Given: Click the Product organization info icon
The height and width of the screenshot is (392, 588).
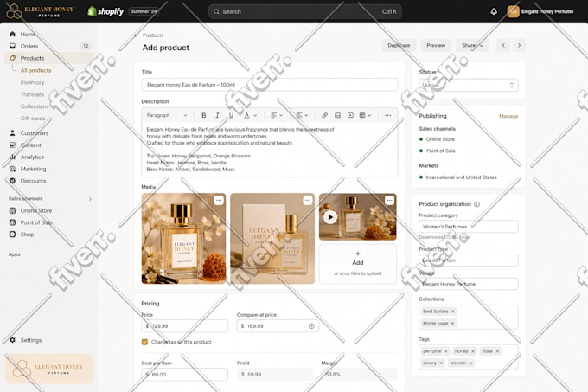Looking at the screenshot, I should click(x=476, y=204).
